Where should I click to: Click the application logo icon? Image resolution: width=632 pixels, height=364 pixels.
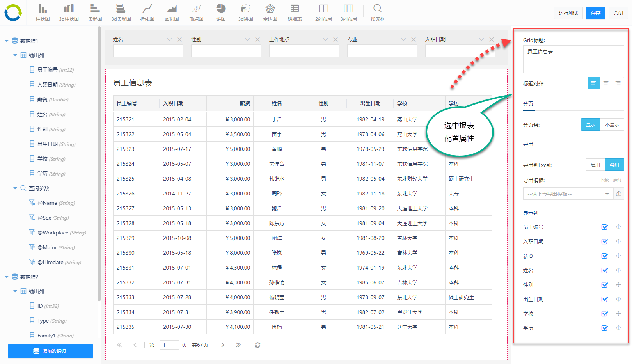click(13, 13)
